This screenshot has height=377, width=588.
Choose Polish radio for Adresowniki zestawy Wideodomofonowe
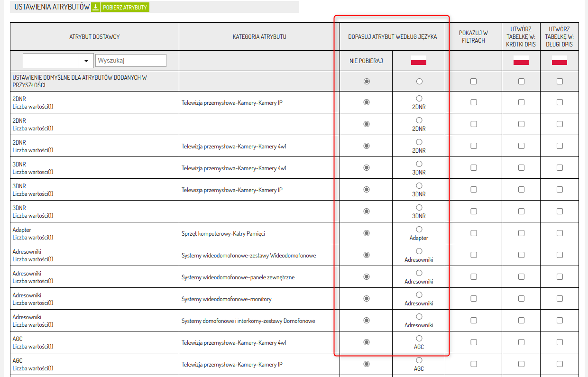[419, 251]
